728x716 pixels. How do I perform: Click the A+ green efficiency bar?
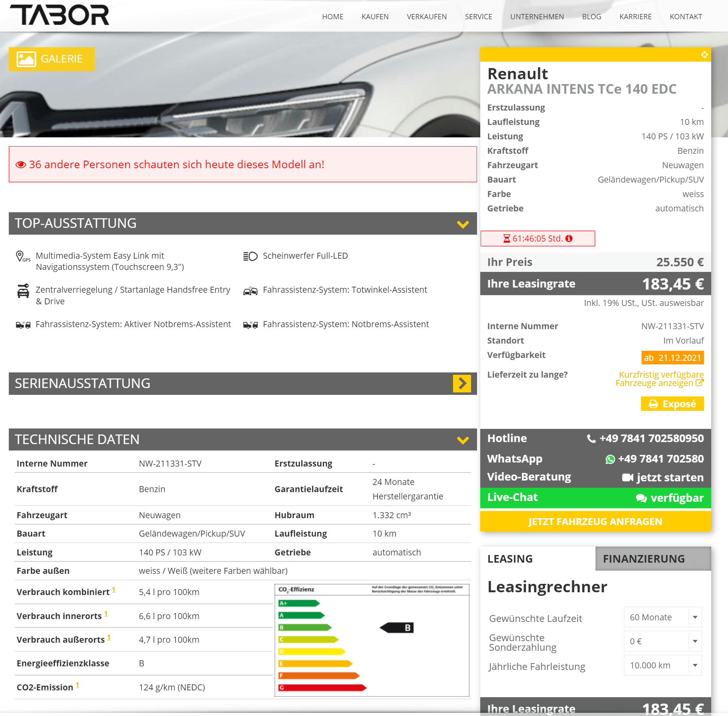(x=299, y=603)
